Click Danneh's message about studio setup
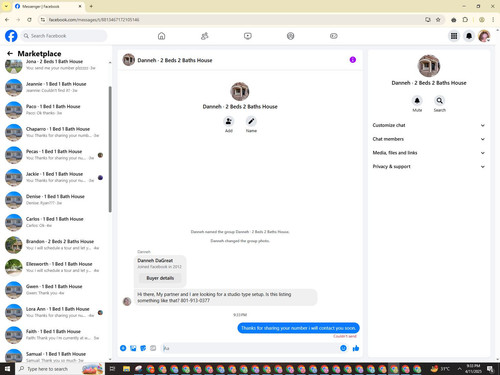The width and height of the screenshot is (500, 375). pyautogui.click(x=225, y=297)
